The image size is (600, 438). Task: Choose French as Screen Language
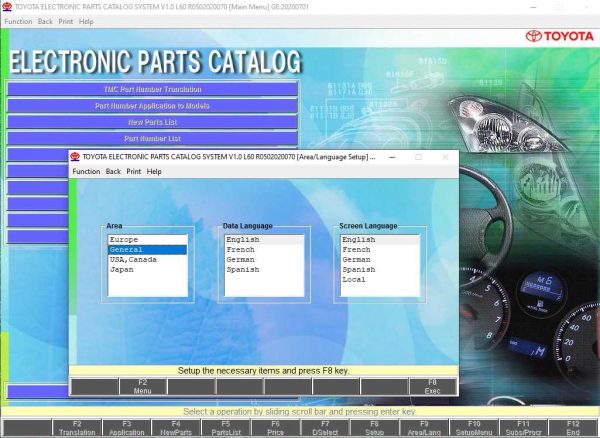click(x=380, y=250)
